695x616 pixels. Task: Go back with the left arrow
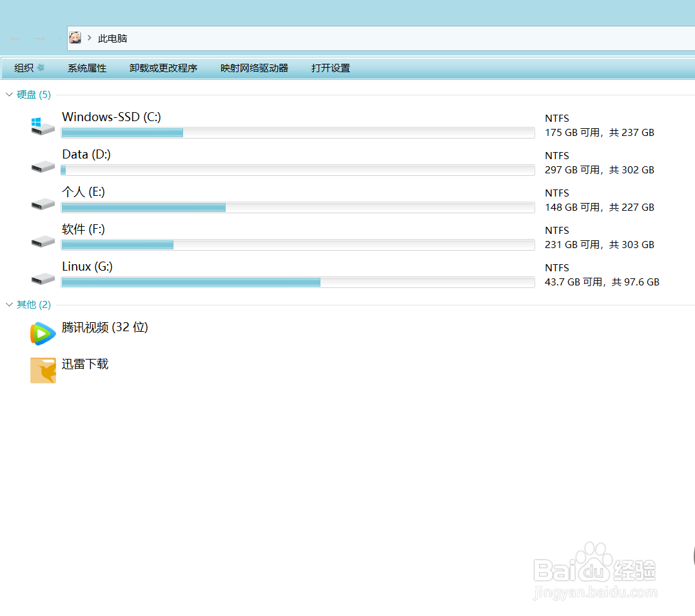(x=15, y=39)
